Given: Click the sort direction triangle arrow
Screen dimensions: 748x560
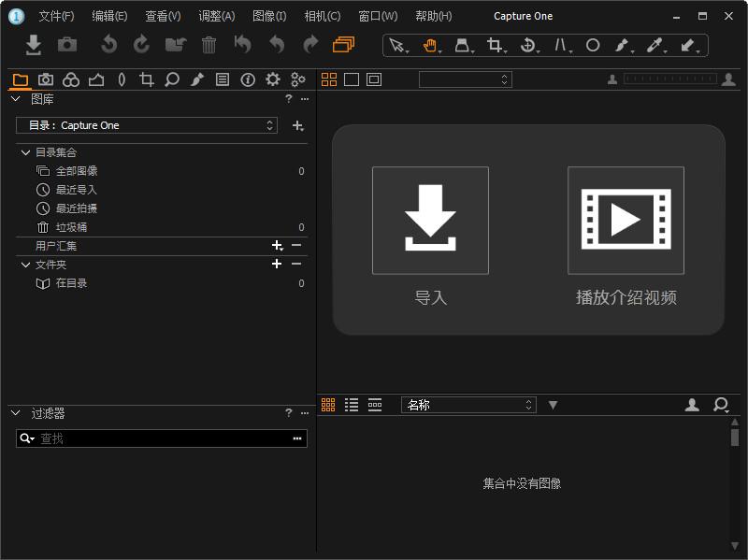Looking at the screenshot, I should [553, 405].
